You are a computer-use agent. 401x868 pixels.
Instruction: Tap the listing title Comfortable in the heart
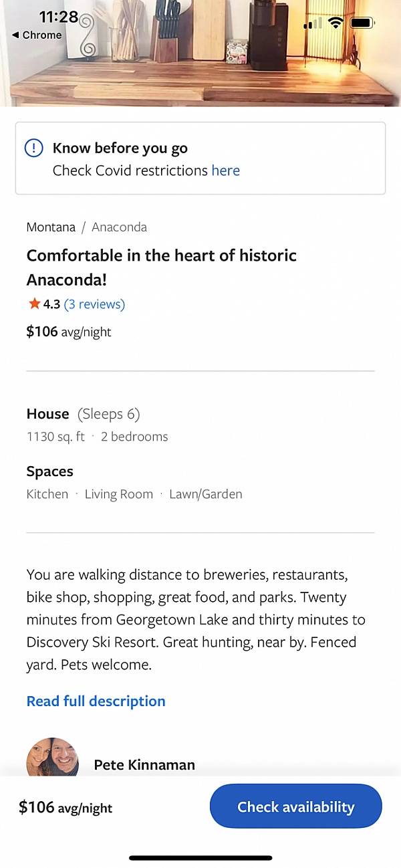160,255
